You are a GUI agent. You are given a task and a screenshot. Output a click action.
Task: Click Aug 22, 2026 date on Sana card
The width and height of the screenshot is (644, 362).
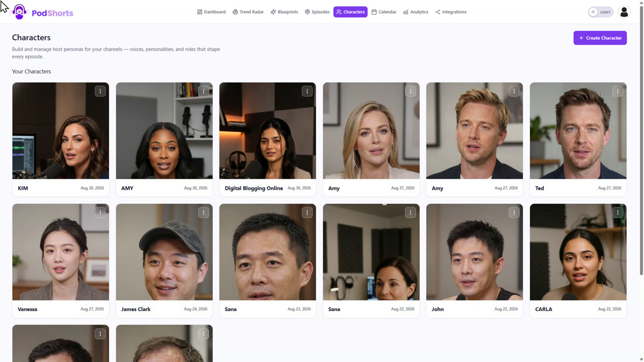[x=403, y=309]
